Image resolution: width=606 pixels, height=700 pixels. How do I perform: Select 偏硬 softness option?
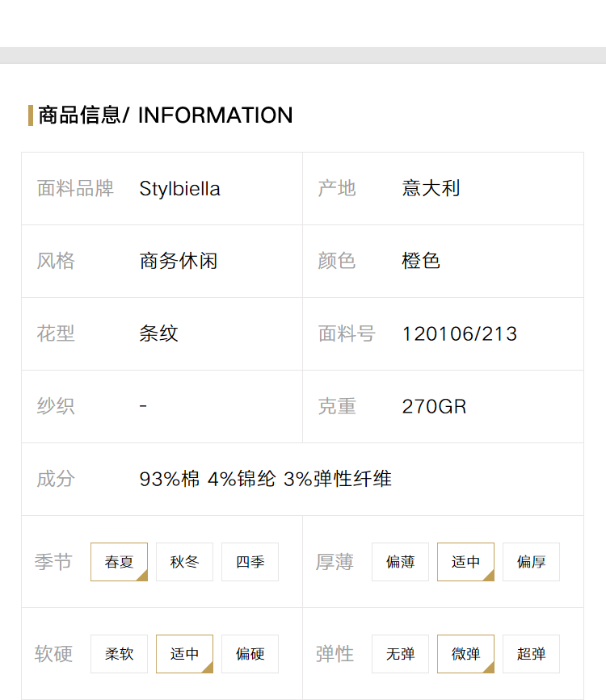[250, 653]
